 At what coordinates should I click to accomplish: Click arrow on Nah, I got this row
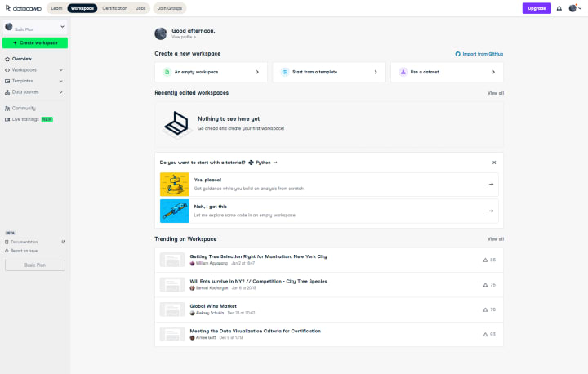(491, 211)
